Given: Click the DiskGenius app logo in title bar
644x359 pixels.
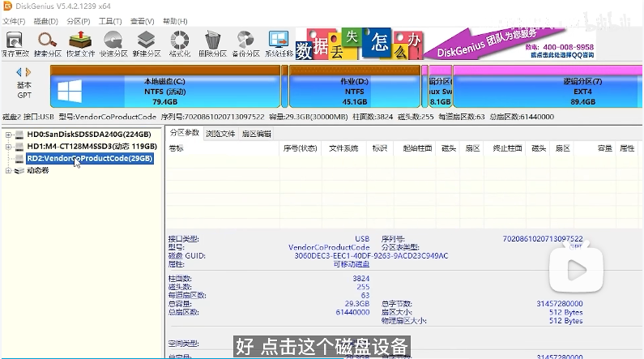Looking at the screenshot, I should pyautogui.click(x=7, y=6).
